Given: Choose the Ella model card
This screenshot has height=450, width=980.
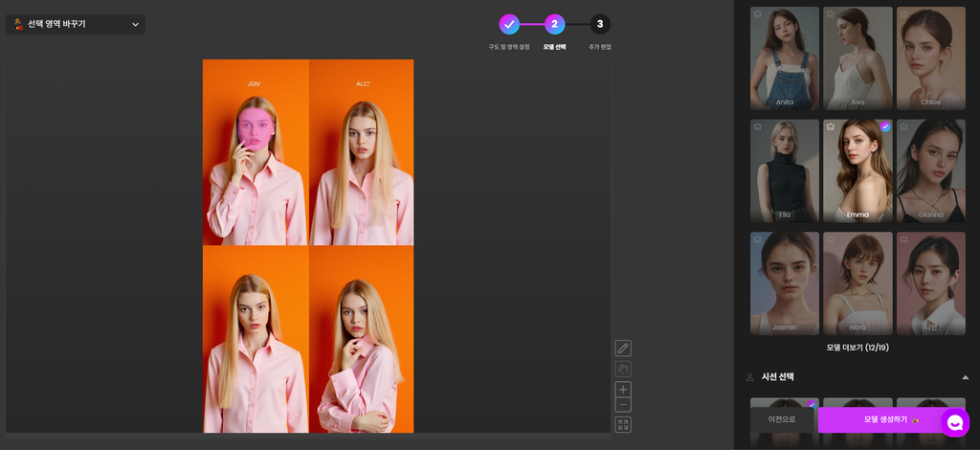Looking at the screenshot, I should click(x=785, y=170).
